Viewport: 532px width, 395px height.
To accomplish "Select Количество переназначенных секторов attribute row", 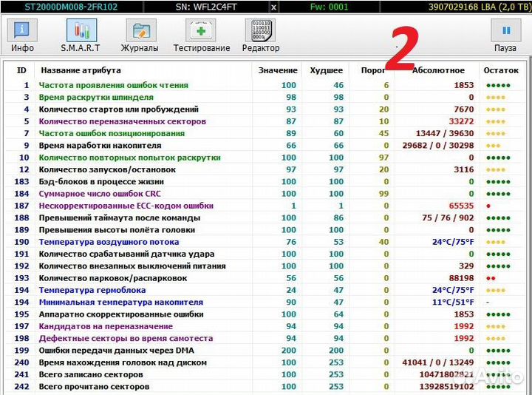I will click(x=122, y=121).
